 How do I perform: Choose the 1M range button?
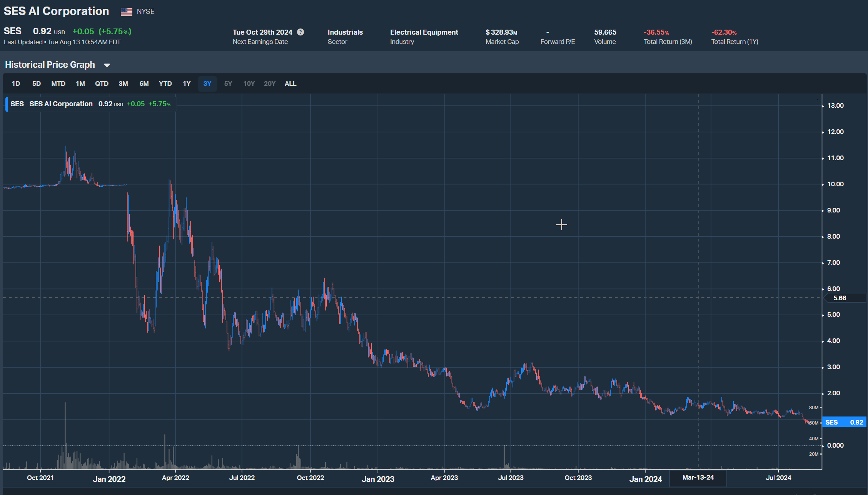(x=80, y=84)
